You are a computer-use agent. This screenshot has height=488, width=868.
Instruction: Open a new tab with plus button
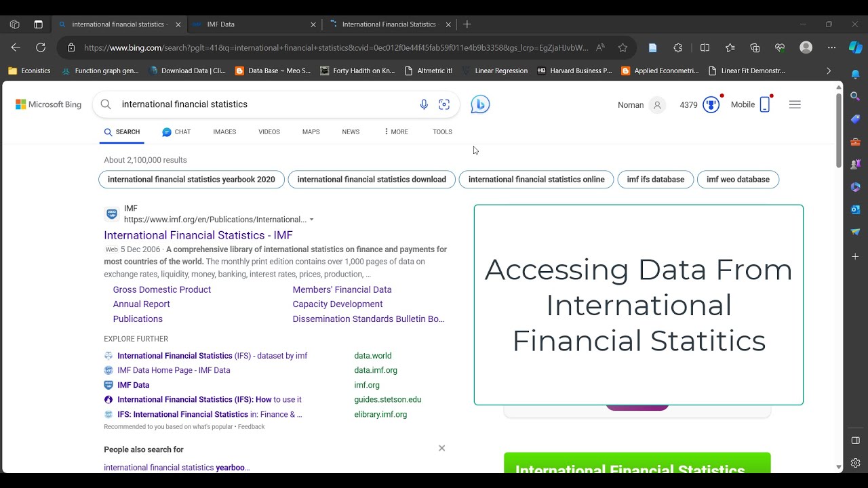click(467, 24)
